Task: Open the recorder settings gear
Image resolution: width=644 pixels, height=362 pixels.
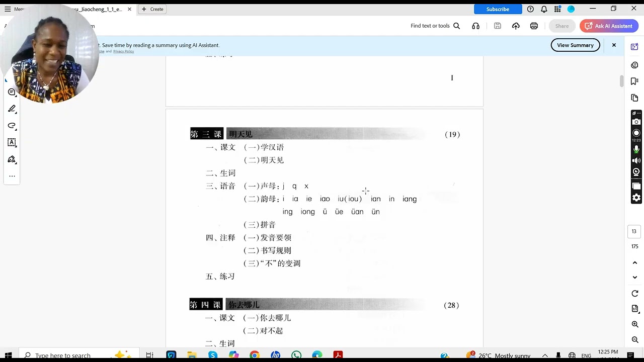Action: (636, 198)
